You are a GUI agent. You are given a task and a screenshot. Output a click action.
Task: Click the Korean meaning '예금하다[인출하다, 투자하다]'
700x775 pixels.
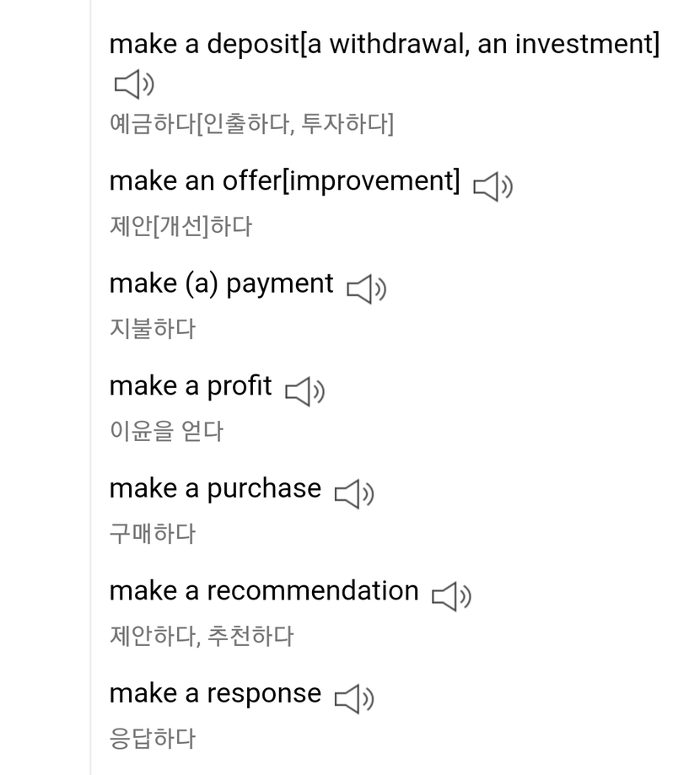251,125
